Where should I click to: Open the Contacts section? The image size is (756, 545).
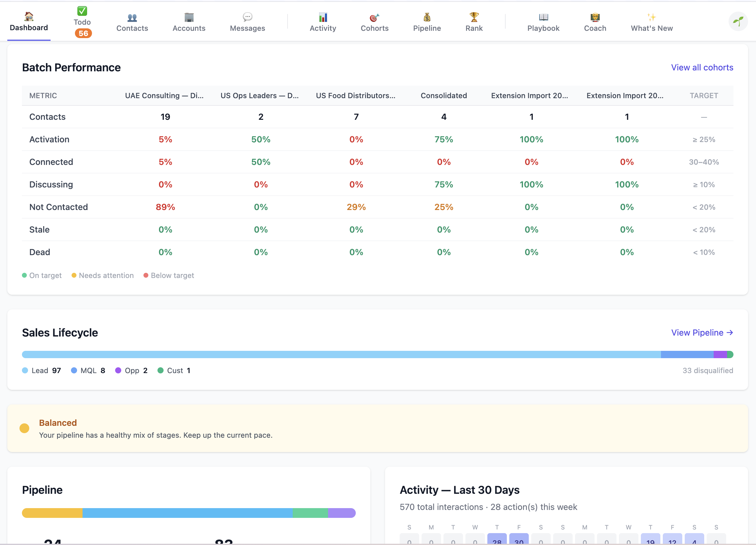click(x=132, y=22)
